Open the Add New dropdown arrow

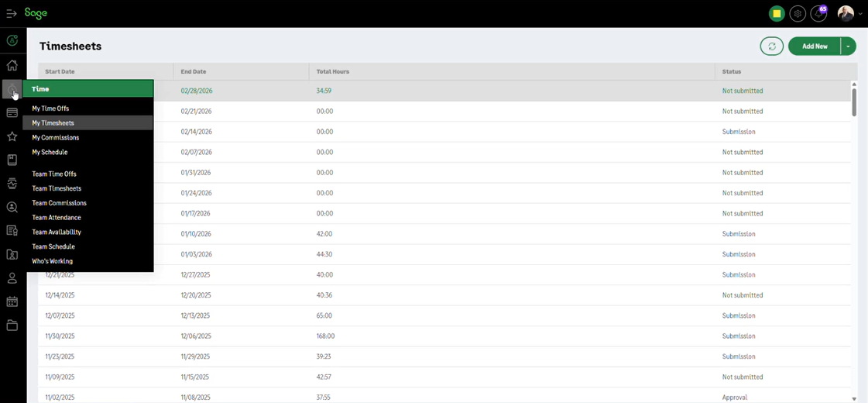click(848, 46)
